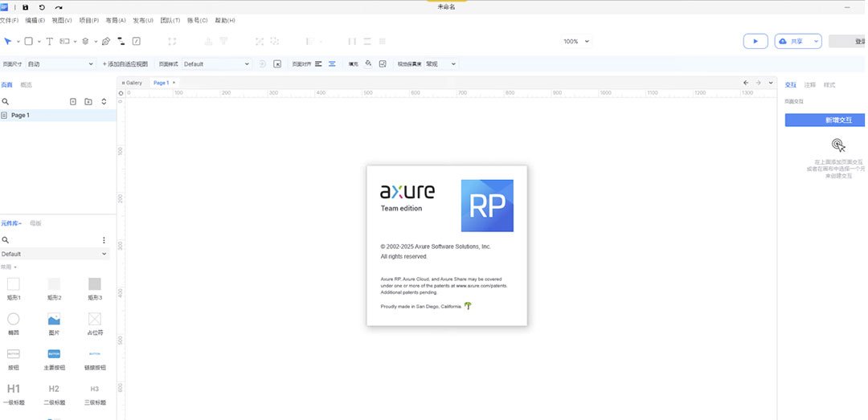Select the H1 一级标题 widget
The image size is (868, 420).
[x=14, y=389]
